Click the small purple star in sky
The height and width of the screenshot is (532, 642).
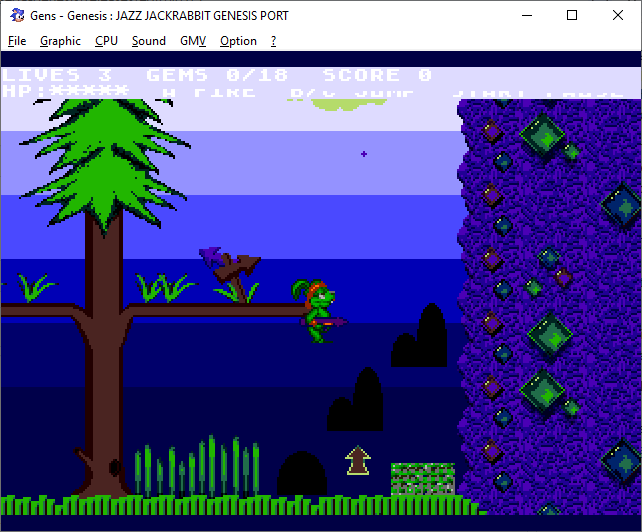(364, 154)
